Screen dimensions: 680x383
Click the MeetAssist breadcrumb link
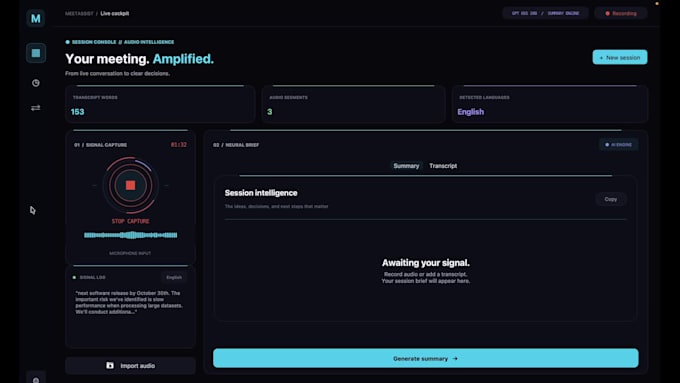point(79,13)
